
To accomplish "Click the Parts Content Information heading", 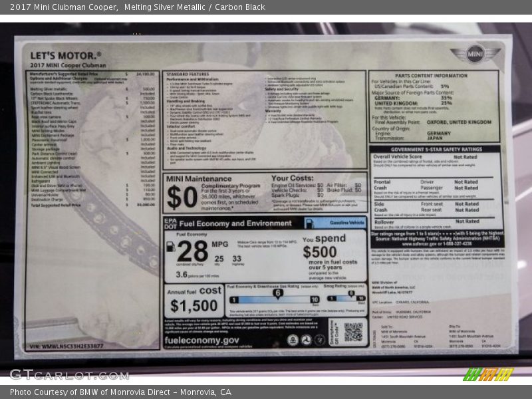I will pyautogui.click(x=436, y=75).
